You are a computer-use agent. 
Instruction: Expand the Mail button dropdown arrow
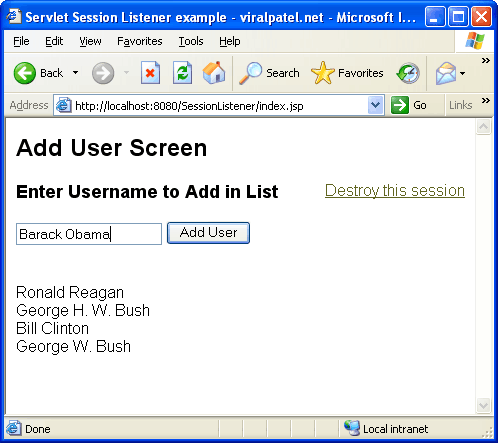click(462, 73)
